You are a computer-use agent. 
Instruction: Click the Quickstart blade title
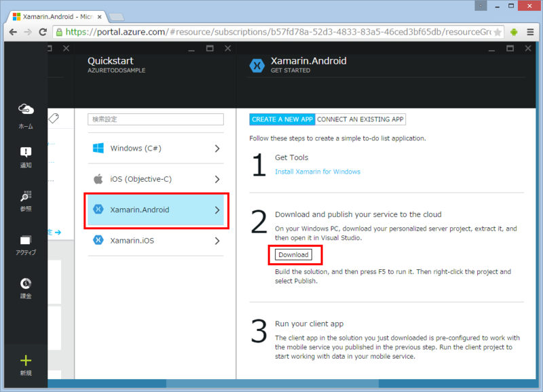tap(111, 61)
